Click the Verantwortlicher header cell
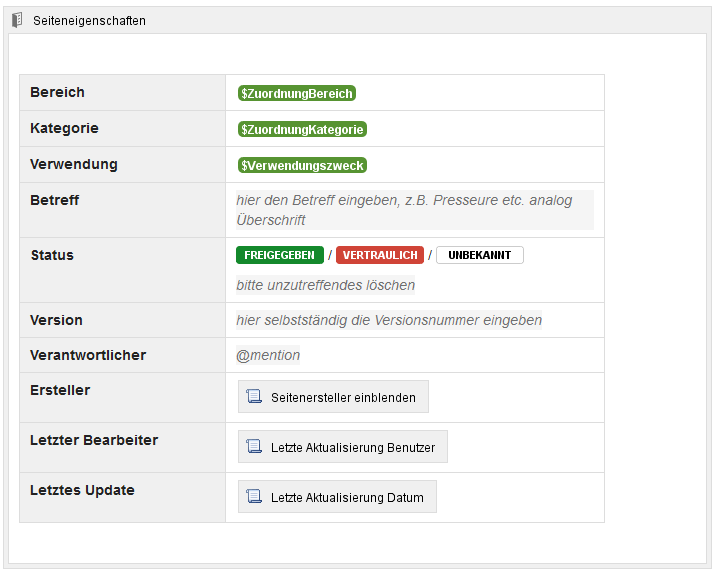The width and height of the screenshot is (717, 576). point(123,355)
